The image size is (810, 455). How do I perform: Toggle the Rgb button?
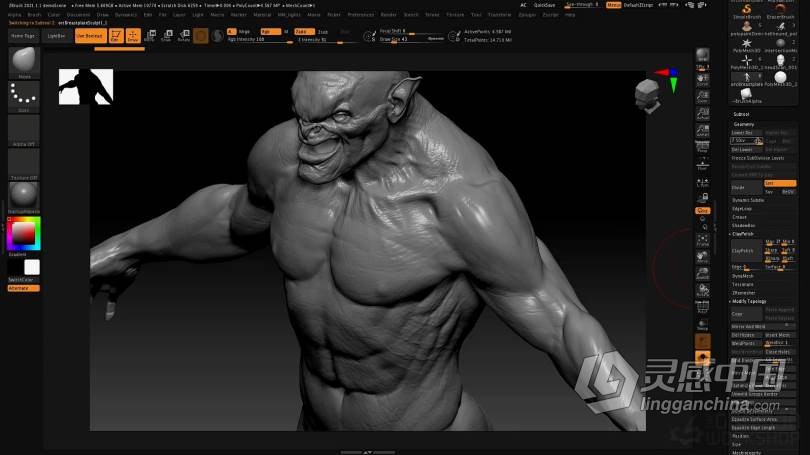tap(270, 32)
